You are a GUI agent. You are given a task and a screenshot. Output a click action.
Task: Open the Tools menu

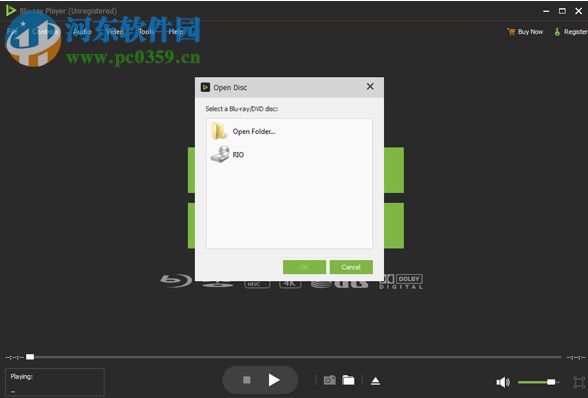pos(146,32)
